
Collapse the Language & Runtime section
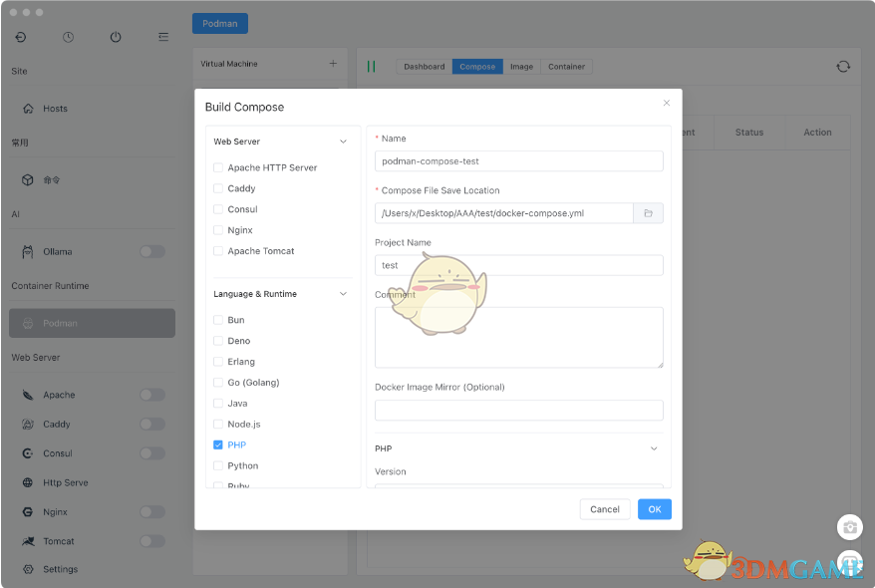pyautogui.click(x=343, y=293)
